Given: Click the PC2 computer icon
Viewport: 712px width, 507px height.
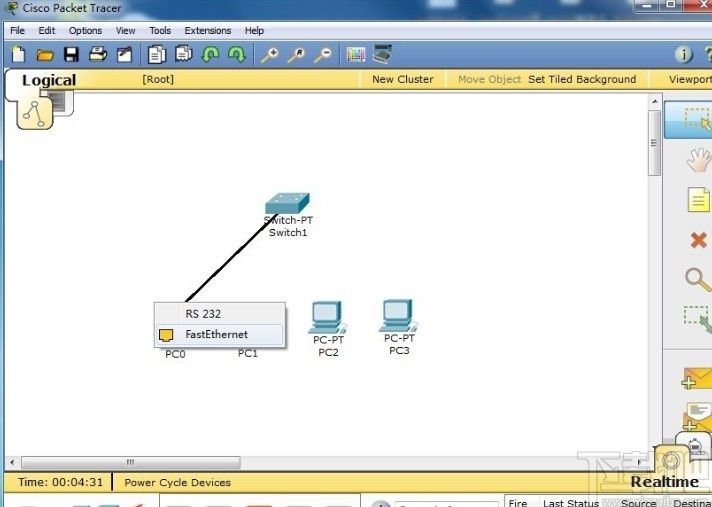Looking at the screenshot, I should pyautogui.click(x=327, y=317).
